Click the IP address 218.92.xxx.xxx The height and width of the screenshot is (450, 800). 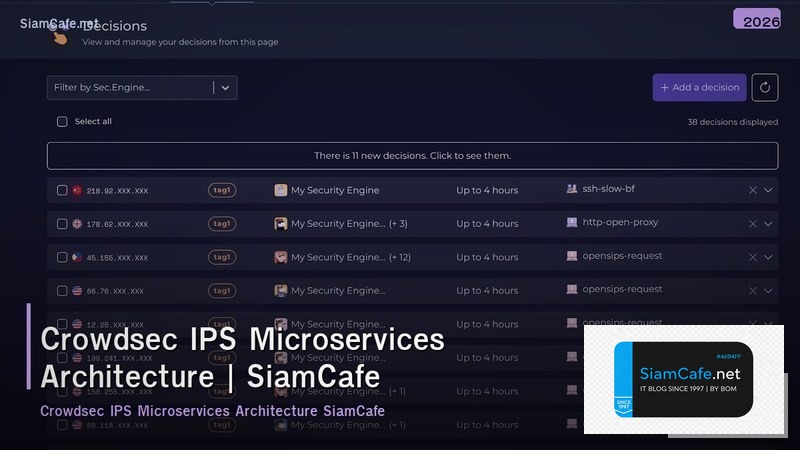(x=117, y=191)
